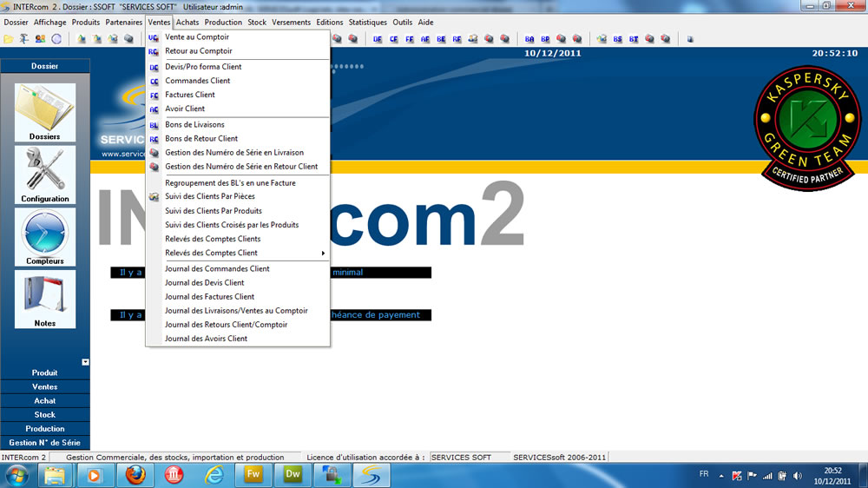Click BL icon beside Bons de Livaisons
The width and height of the screenshot is (868, 488).
click(x=154, y=125)
